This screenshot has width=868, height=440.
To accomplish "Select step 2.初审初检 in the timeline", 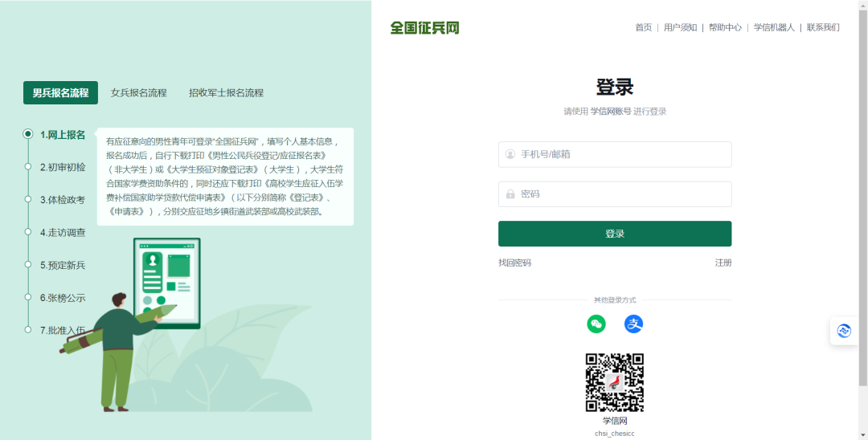I will (63, 168).
